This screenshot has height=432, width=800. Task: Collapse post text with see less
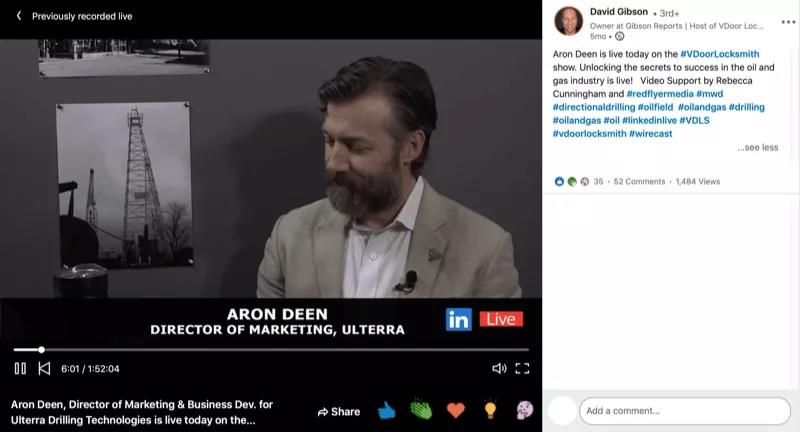click(x=757, y=147)
